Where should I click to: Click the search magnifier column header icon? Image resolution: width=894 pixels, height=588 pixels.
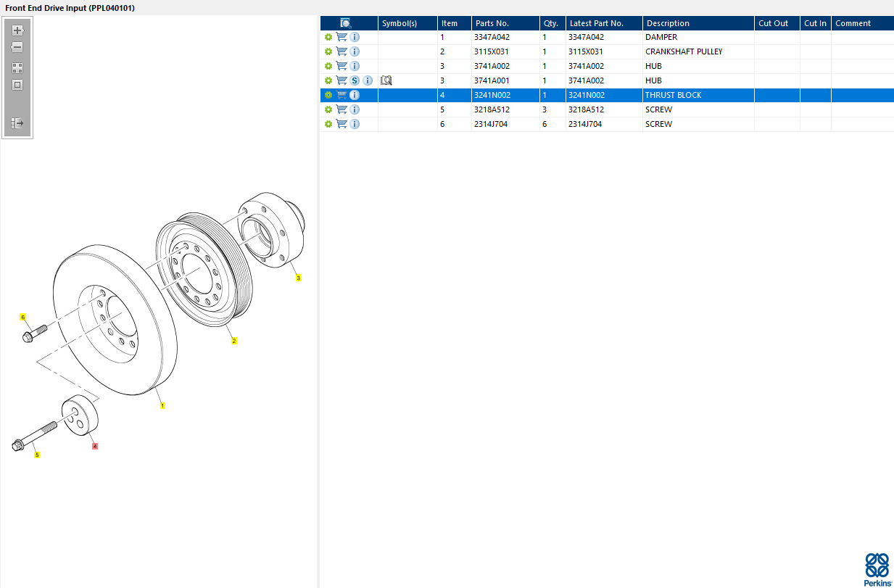(x=346, y=23)
